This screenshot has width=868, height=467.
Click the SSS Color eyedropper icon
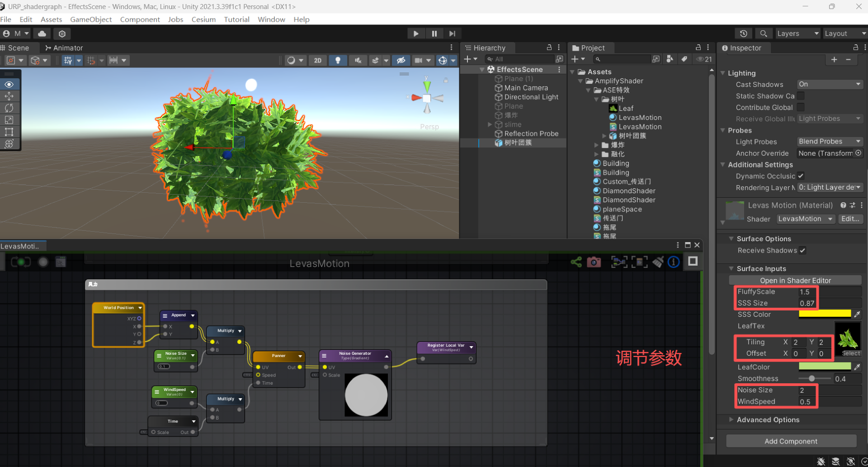pyautogui.click(x=857, y=314)
